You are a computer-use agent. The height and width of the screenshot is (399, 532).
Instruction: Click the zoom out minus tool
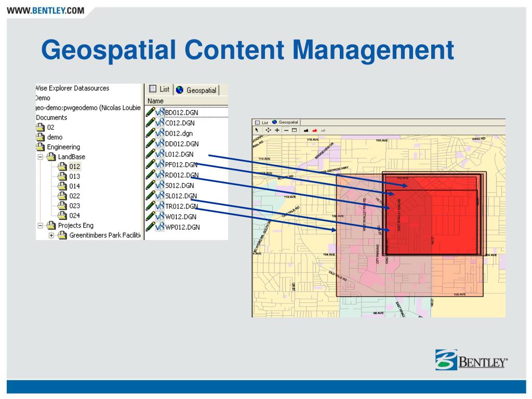(x=286, y=130)
